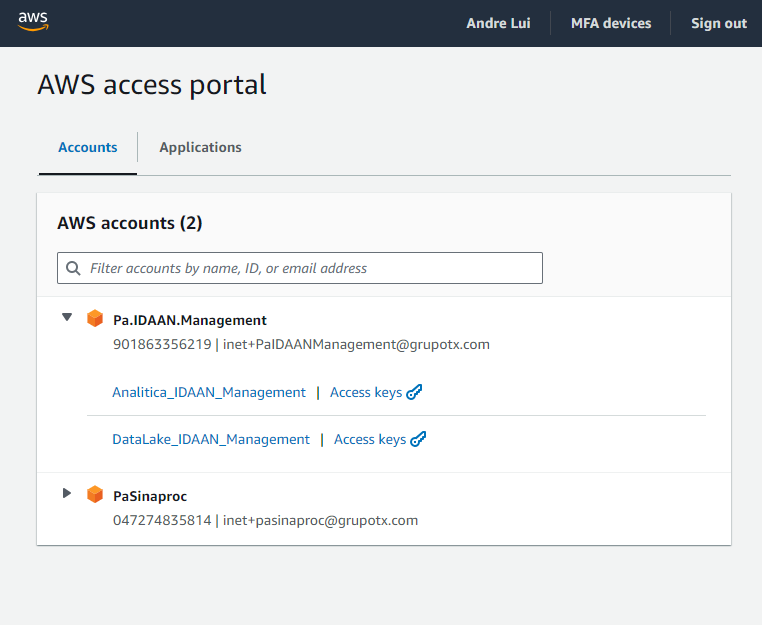
Task: Select the Pa.IDAAN.Management account name
Action: (x=190, y=320)
